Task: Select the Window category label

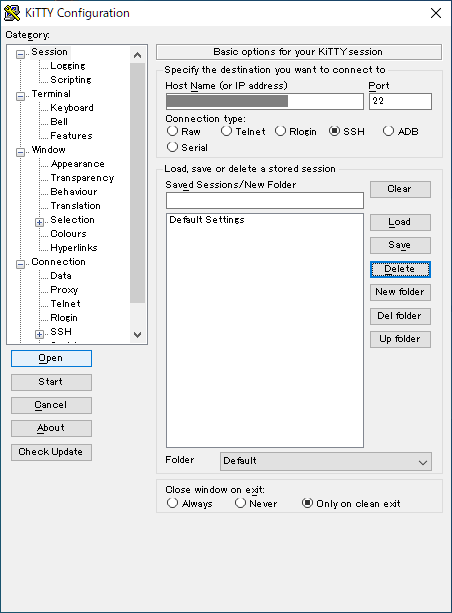Action: click(x=48, y=150)
